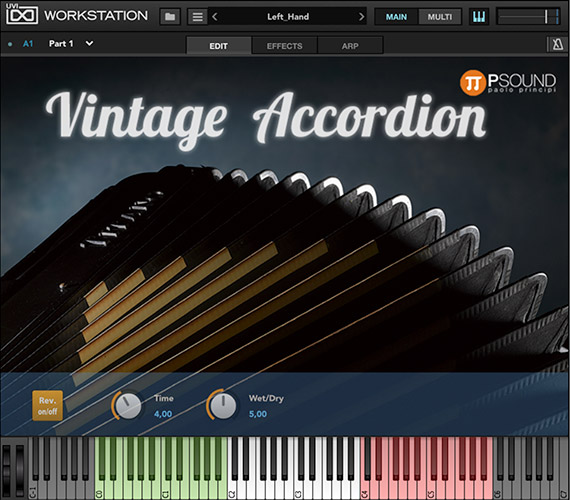Open the EFFECTS tab

(284, 46)
